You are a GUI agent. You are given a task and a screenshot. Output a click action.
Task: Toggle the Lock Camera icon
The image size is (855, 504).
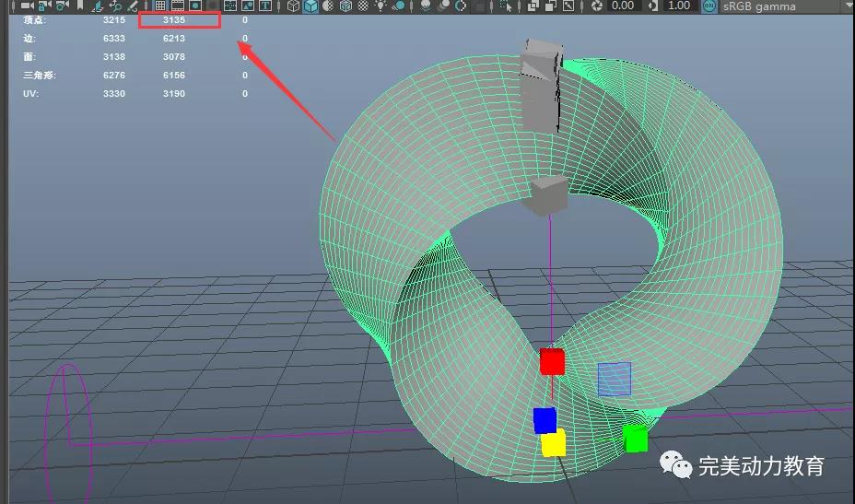pyautogui.click(x=43, y=6)
